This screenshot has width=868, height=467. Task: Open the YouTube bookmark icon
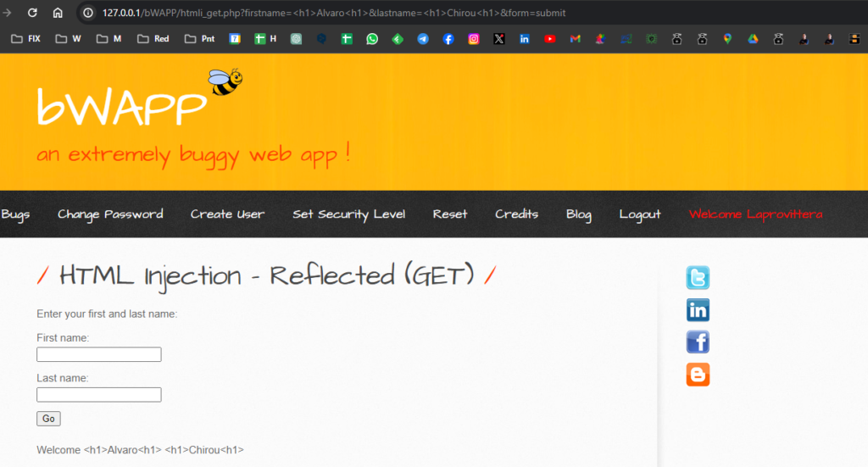point(549,39)
